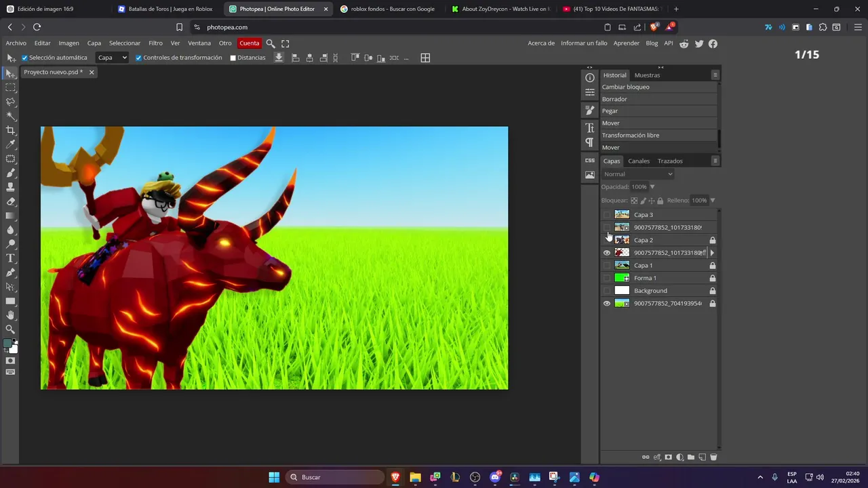Select the Rectangular Marquee selection tool
This screenshot has width=868, height=488.
[10, 87]
